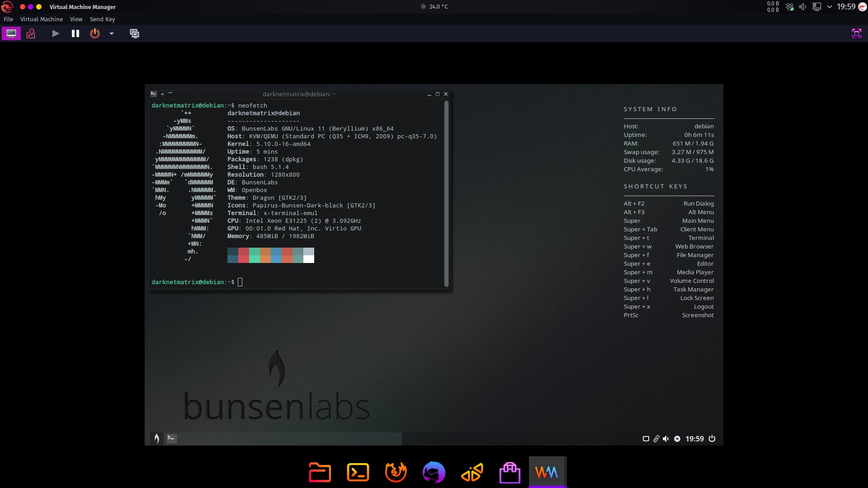
Task: Click the terminal window sticky pin icon
Action: [162, 94]
